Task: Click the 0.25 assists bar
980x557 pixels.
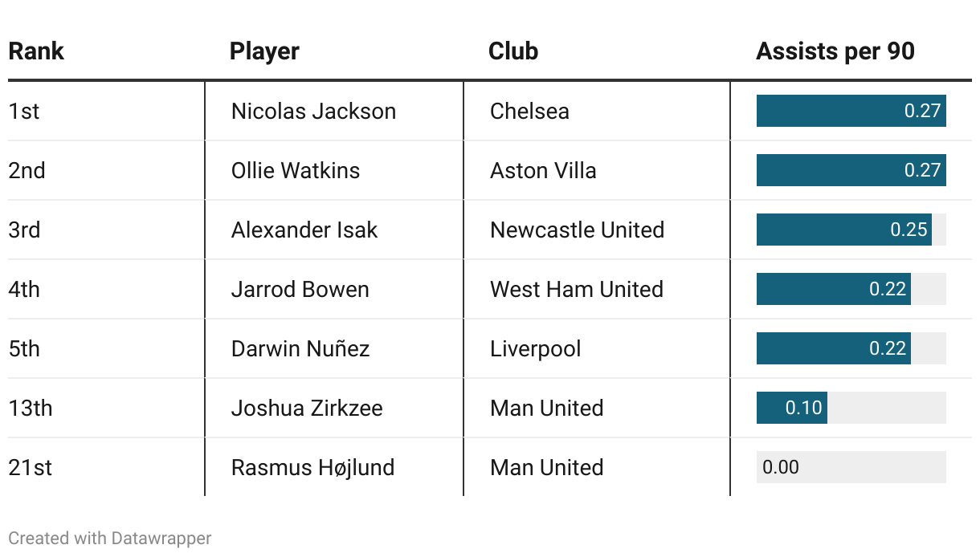Action: pyautogui.click(x=844, y=230)
